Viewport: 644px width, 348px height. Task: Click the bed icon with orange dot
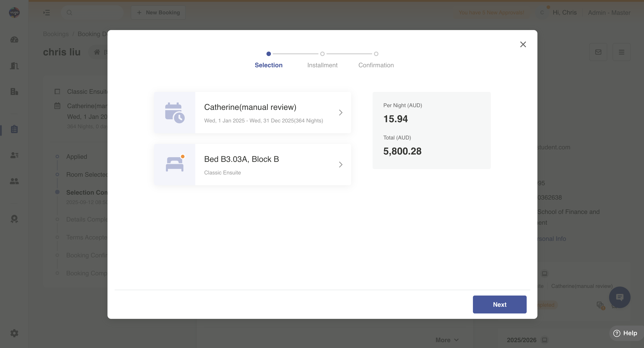[x=174, y=164]
